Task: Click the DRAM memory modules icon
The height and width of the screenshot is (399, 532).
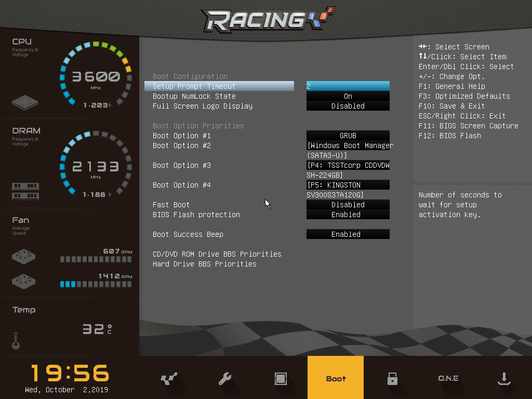Action: click(25, 191)
